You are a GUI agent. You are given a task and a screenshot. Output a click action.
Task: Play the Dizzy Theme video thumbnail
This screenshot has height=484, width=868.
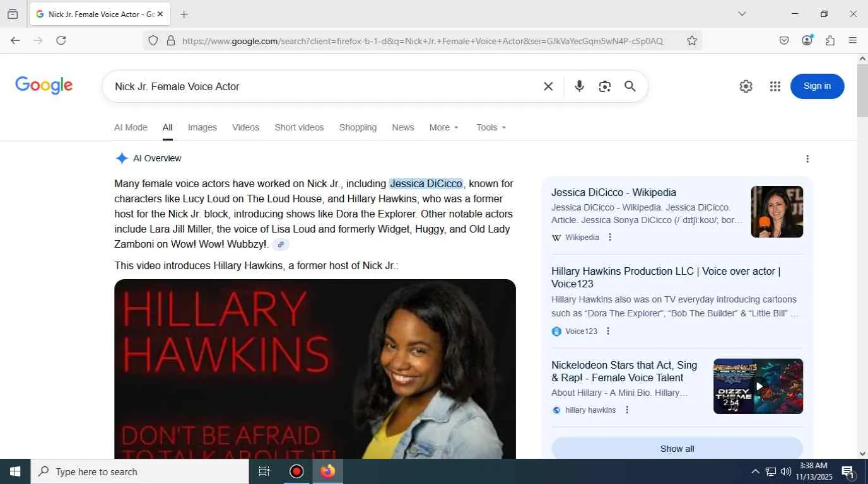pyautogui.click(x=758, y=386)
